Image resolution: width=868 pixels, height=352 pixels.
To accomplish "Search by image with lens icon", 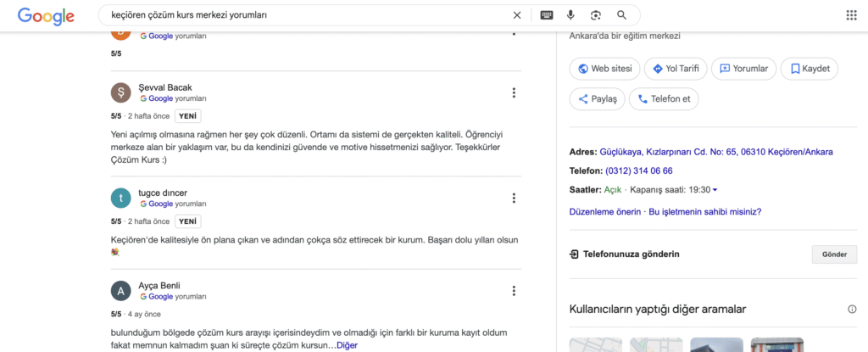I will [596, 15].
